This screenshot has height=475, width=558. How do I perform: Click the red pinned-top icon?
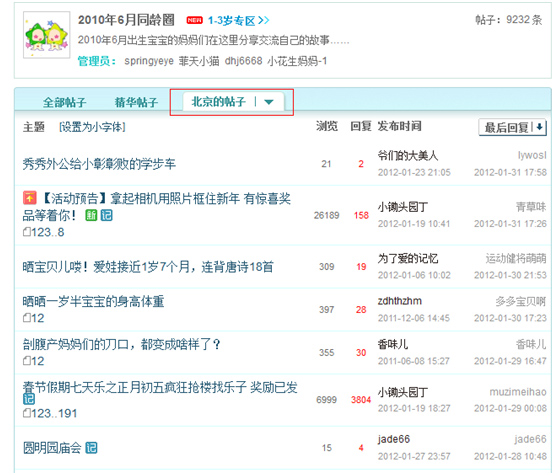[30, 197]
